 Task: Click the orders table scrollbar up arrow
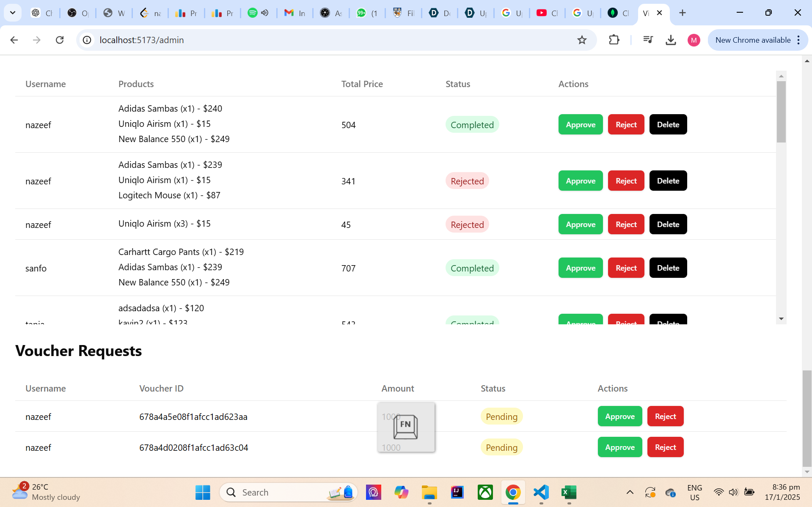point(781,76)
